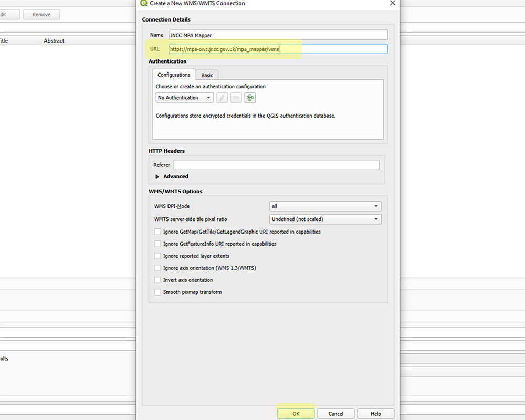Screen dimensions: 525x420
Task: Remove the authentication configuration
Action: tap(236, 98)
